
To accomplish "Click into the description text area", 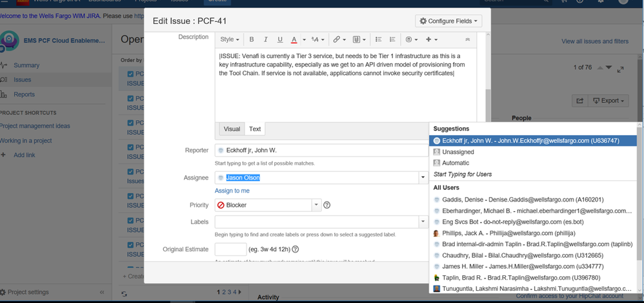I will coord(346,84).
